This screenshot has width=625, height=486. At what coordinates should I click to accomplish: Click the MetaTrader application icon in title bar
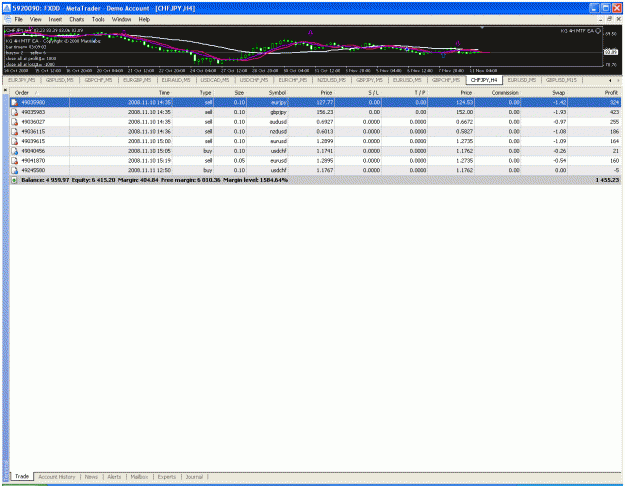7,8
